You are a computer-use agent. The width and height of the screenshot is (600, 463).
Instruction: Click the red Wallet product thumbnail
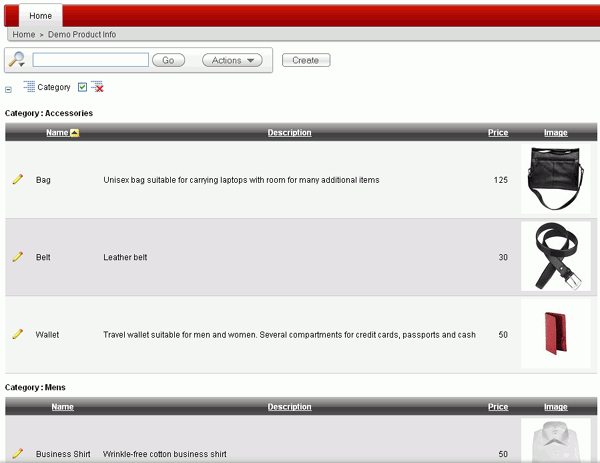pyautogui.click(x=556, y=333)
